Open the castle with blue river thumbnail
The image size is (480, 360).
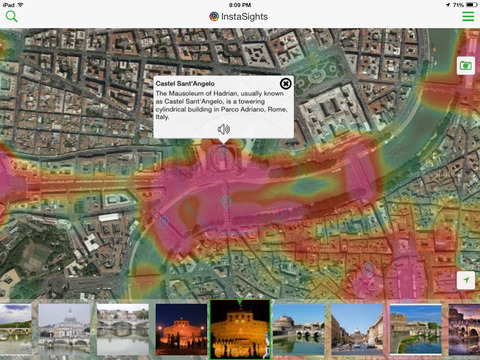point(298,329)
